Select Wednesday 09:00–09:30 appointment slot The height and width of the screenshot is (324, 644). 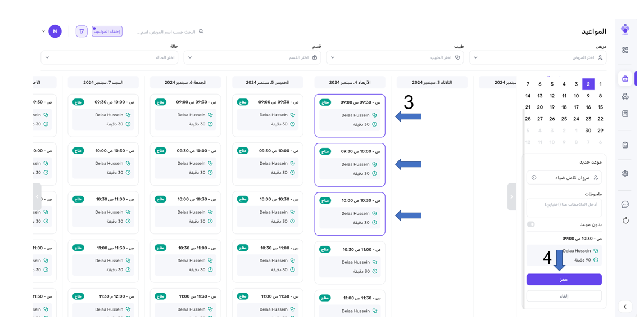point(350,115)
